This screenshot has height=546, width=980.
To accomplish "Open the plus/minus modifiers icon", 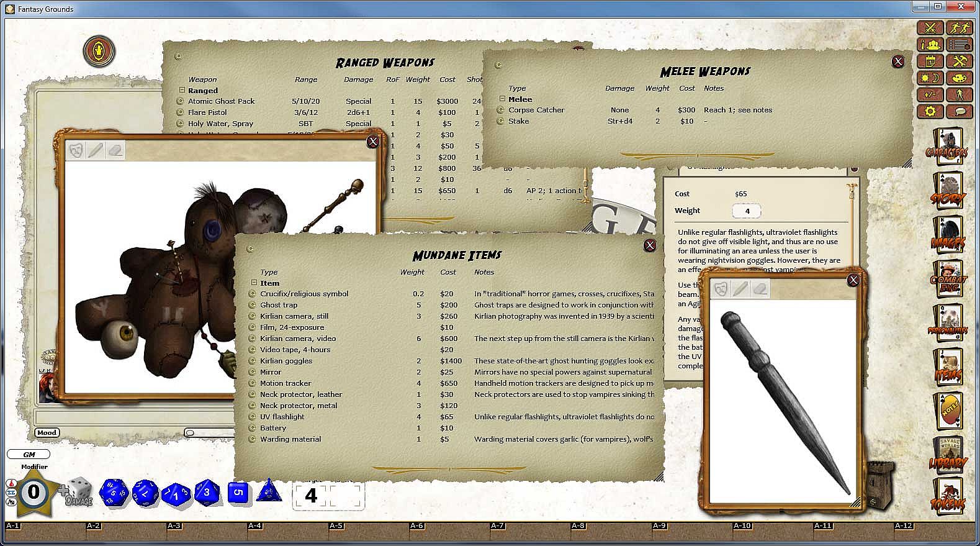I will point(930,95).
